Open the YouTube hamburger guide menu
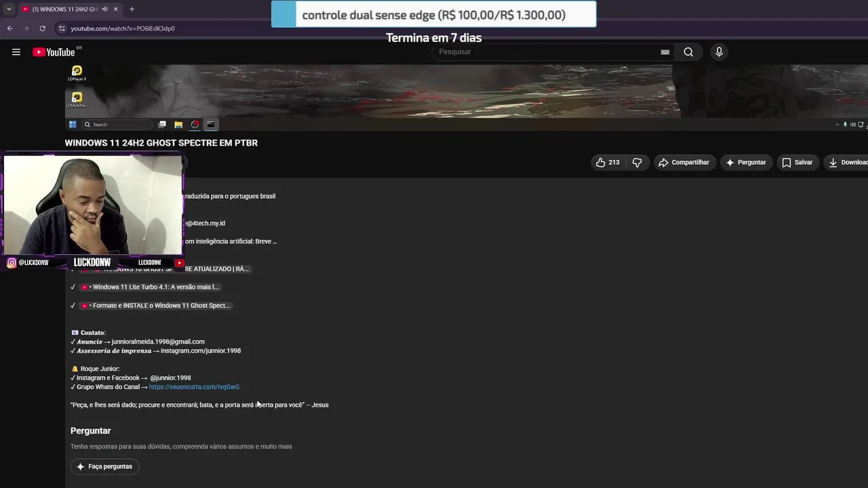Viewport: 868px width, 488px height. click(x=16, y=52)
